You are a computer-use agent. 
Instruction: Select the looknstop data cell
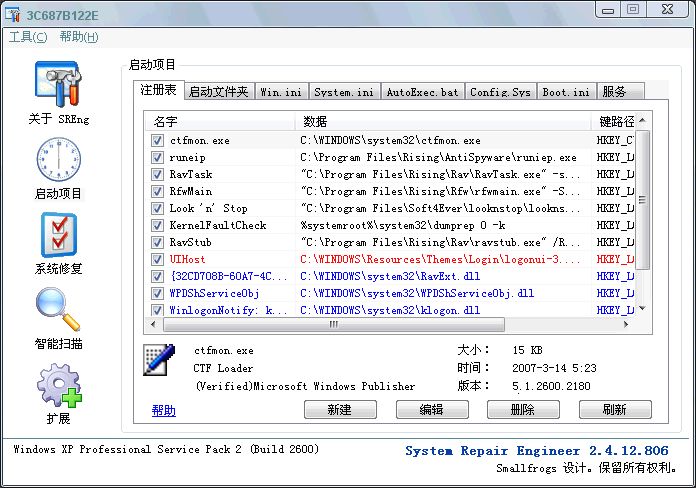click(440, 208)
